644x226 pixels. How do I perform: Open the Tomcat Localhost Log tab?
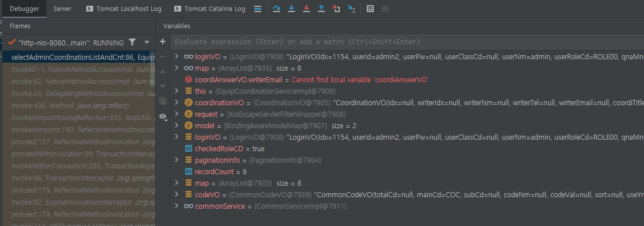pyautogui.click(x=124, y=9)
